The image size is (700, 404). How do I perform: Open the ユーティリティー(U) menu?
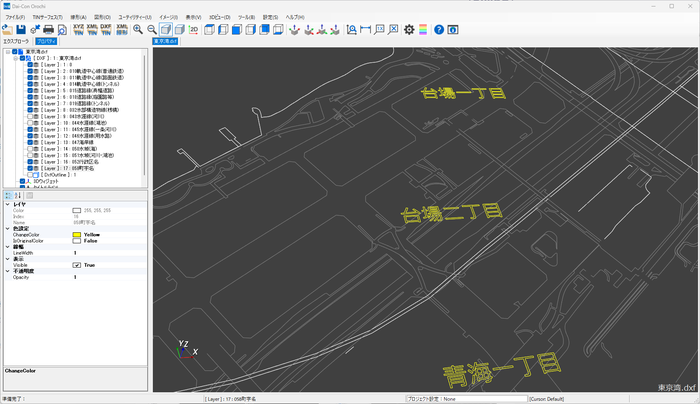(x=135, y=17)
